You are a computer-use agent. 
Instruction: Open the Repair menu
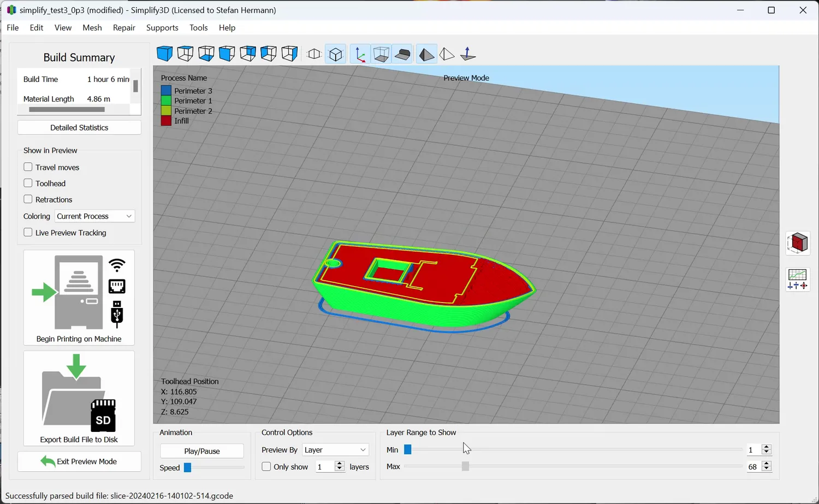tap(124, 27)
